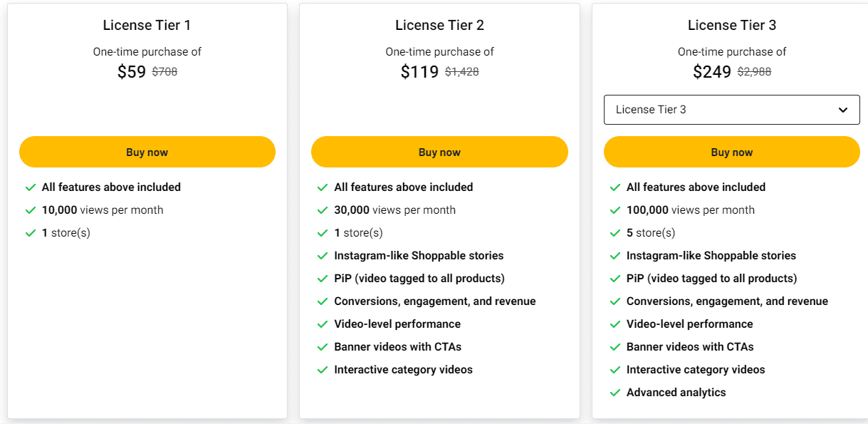868x424 pixels.
Task: Click the checkmark beside 'Interactive category videos' in Tier 2
Action: click(323, 369)
